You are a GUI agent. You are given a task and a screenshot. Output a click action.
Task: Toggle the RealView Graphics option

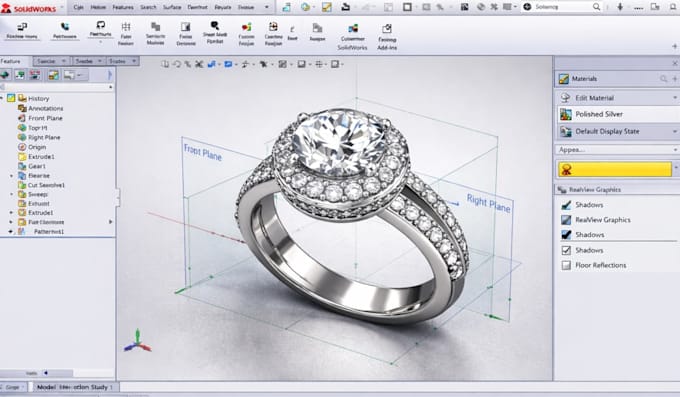tap(566, 220)
